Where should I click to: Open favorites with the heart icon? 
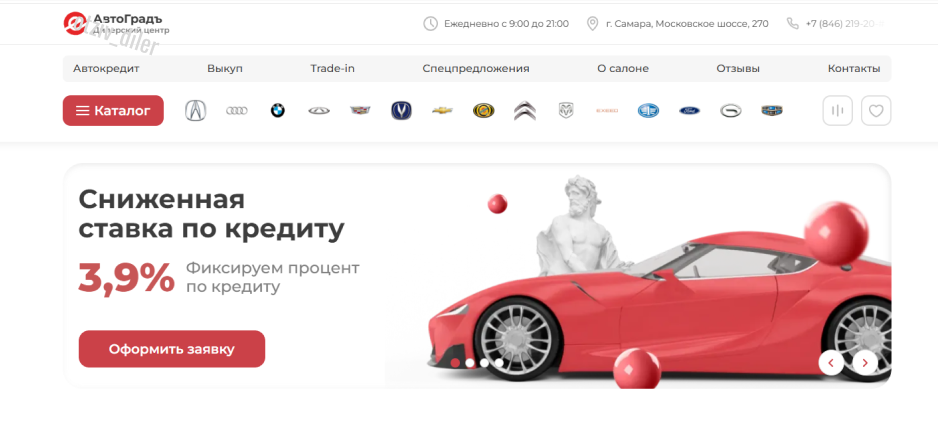coord(876,110)
